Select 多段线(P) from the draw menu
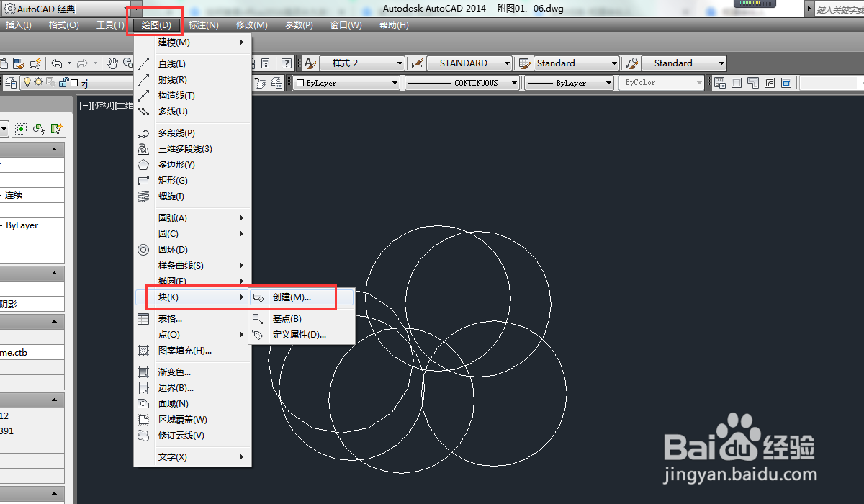Image resolution: width=864 pixels, height=504 pixels. click(192, 133)
